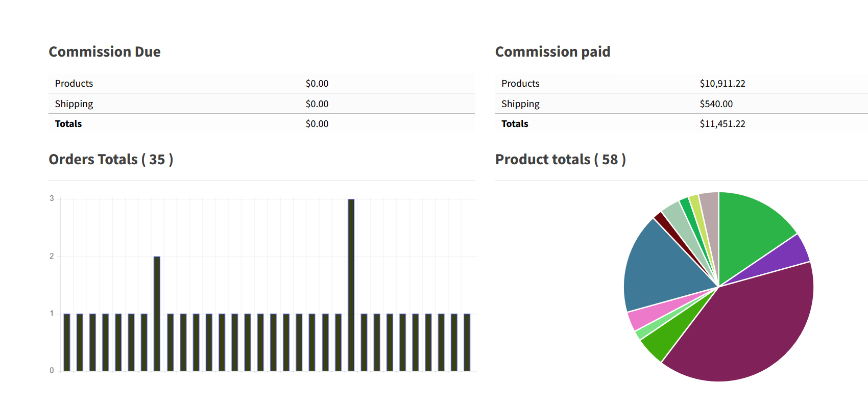
Task: Select the Product totals ( 58 ) heading
Action: click(560, 160)
